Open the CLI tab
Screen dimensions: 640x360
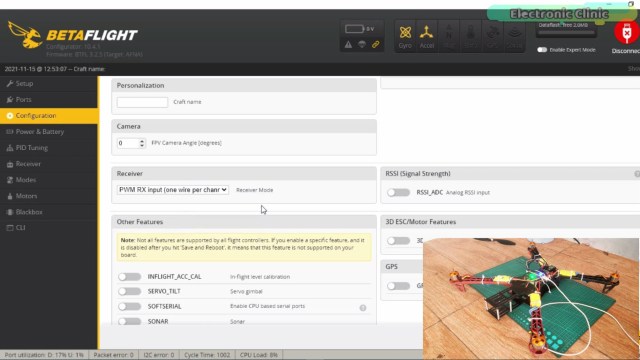point(49,228)
